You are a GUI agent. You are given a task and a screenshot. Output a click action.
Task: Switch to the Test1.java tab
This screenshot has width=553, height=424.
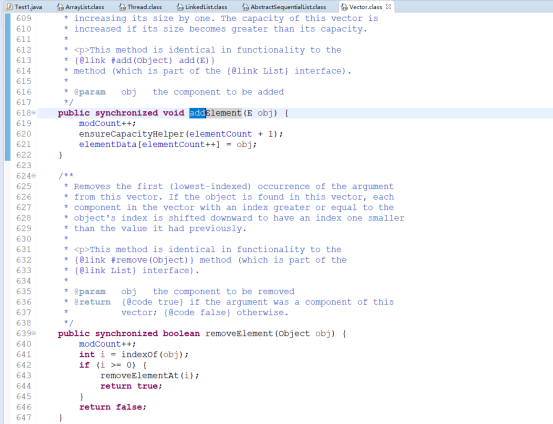[x=25, y=7]
